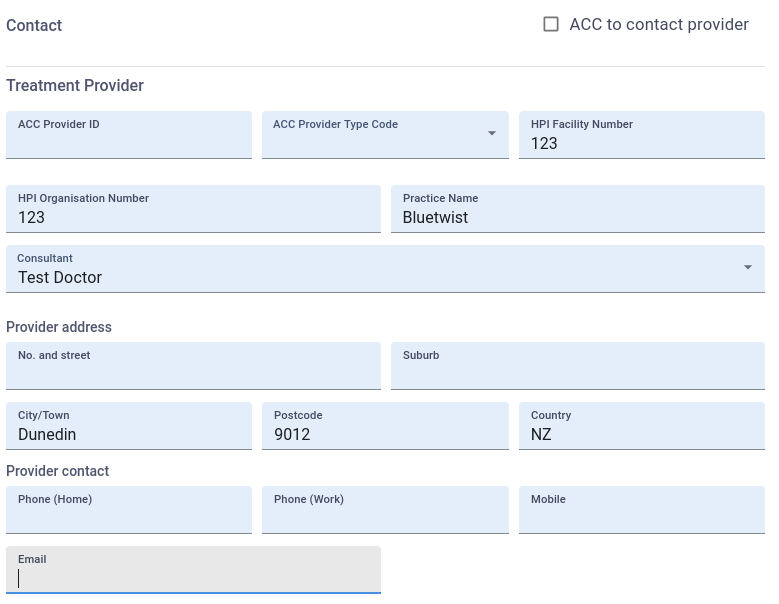Click the No. and street field
Image resolution: width=779 pixels, height=604 pixels.
click(x=193, y=368)
